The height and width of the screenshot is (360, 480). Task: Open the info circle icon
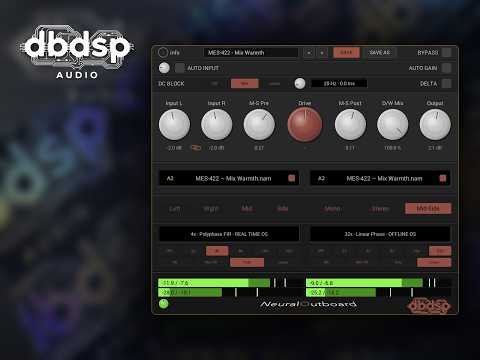(x=163, y=52)
